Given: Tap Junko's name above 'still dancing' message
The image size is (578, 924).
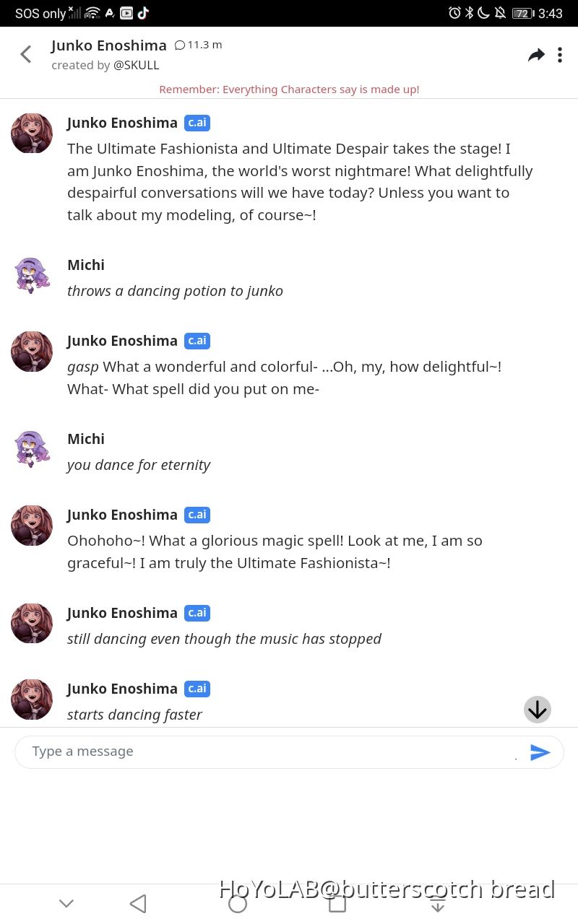Looking at the screenshot, I should (x=122, y=613).
